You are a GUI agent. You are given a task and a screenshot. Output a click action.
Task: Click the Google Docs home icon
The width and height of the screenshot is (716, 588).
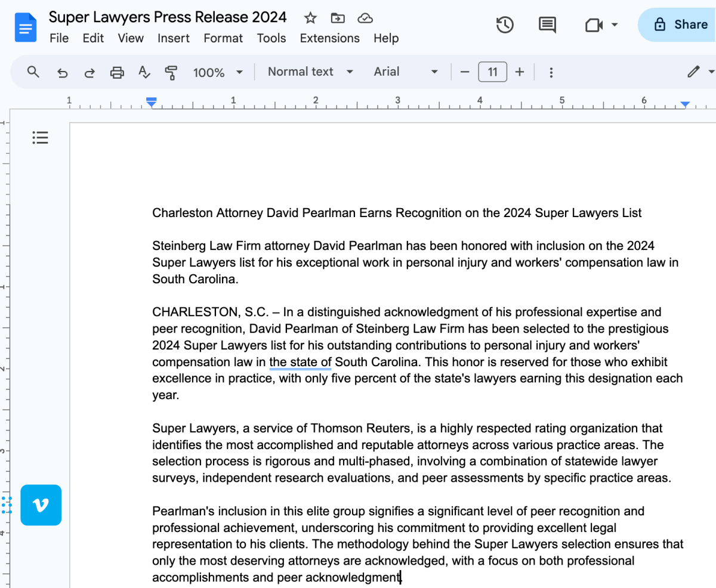pyautogui.click(x=27, y=27)
